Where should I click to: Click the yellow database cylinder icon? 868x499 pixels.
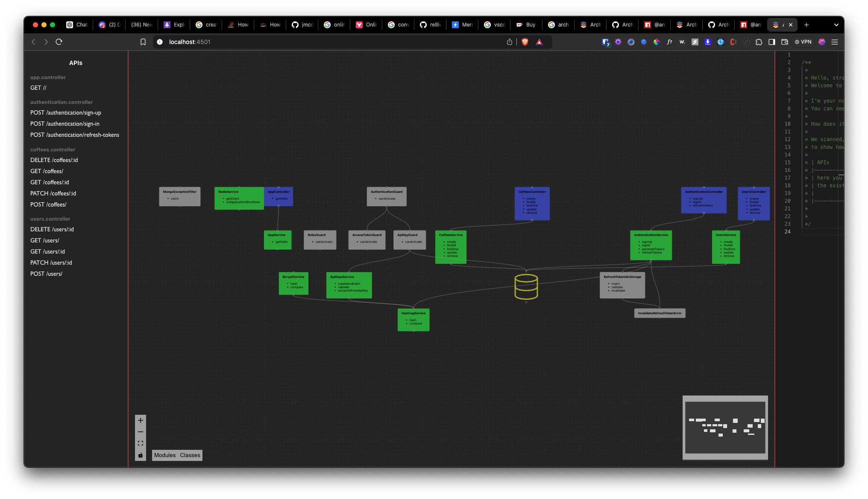click(x=526, y=287)
